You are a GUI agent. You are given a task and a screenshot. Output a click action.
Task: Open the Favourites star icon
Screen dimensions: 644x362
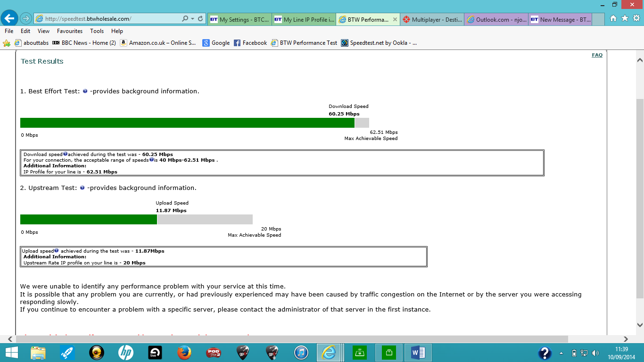pyautogui.click(x=625, y=18)
